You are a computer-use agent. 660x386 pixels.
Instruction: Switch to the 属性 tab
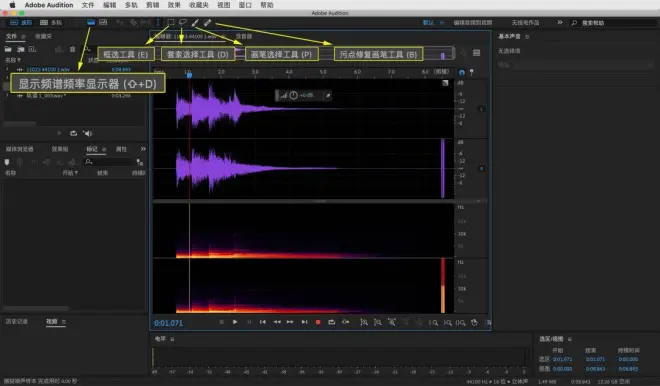(x=121, y=149)
